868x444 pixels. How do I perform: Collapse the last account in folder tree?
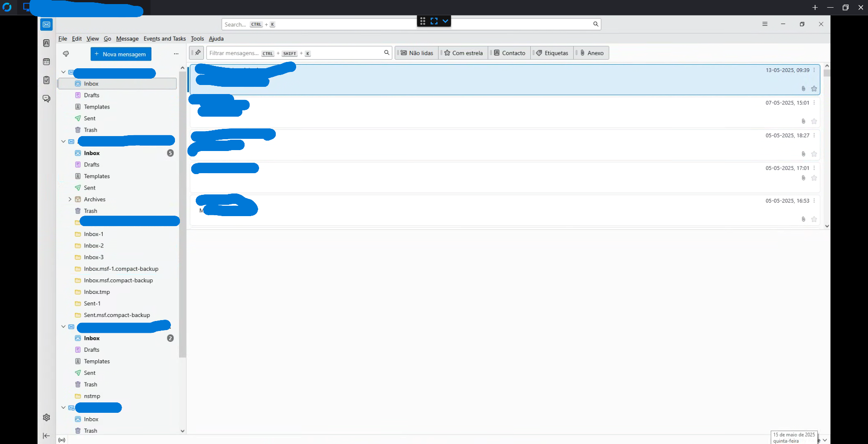[63, 407]
